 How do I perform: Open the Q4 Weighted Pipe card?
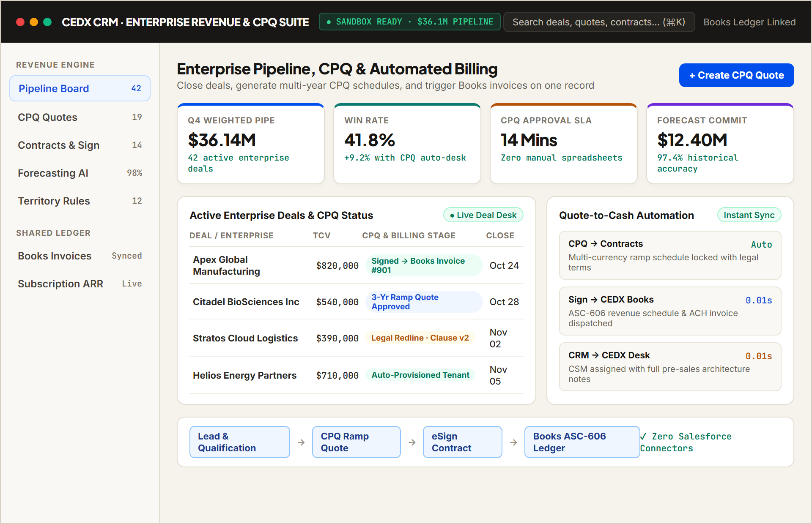251,144
